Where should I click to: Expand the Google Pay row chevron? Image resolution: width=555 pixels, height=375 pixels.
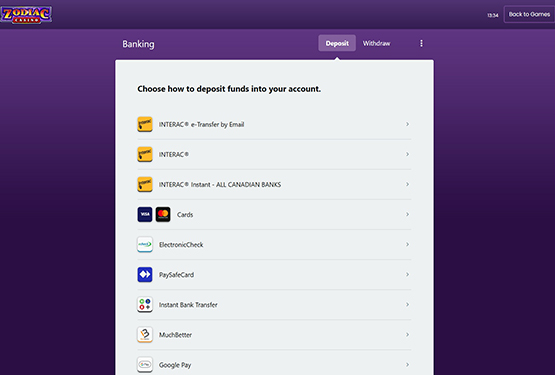[407, 365]
